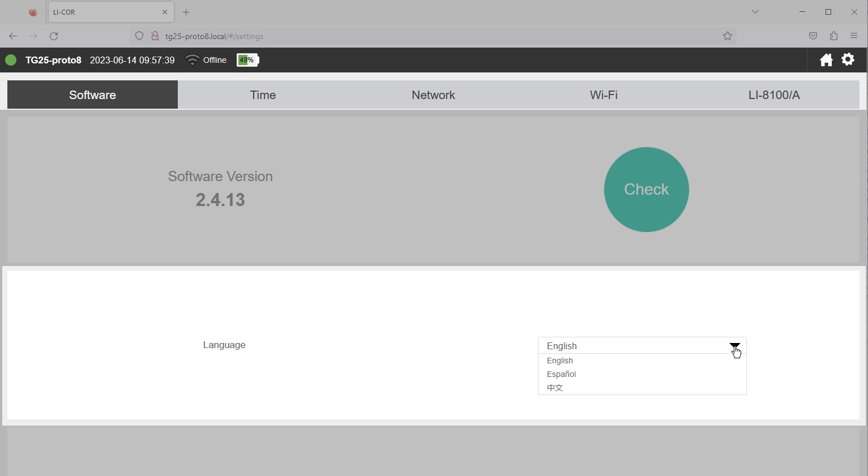Click the Language combo box showing English
Viewport: 868px width, 476px height.
[642, 346]
